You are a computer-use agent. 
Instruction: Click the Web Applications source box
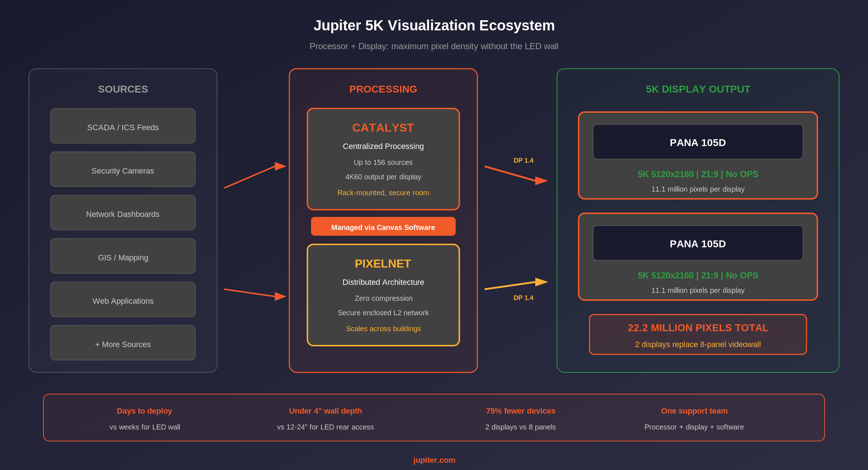point(123,299)
